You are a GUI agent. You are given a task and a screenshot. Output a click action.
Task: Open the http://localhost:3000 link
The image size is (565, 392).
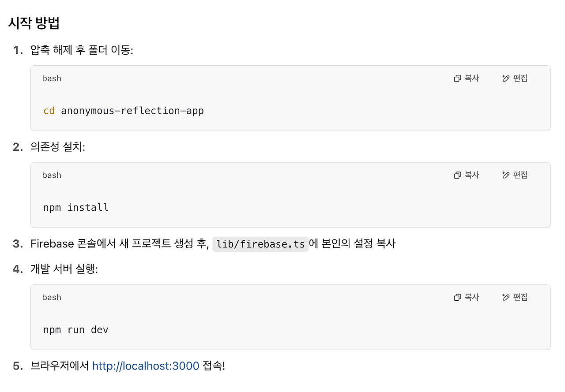[146, 366]
